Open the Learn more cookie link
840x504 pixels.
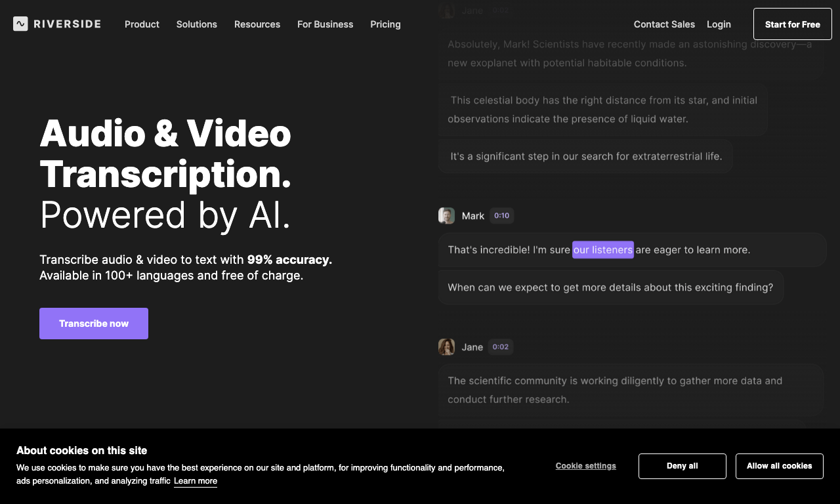(x=196, y=481)
